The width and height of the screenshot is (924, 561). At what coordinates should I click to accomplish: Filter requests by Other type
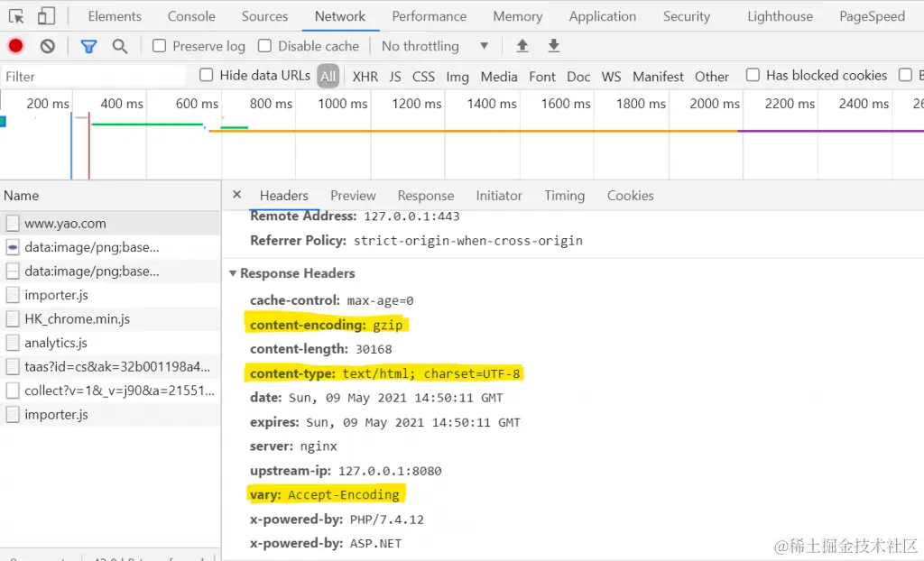click(x=711, y=77)
